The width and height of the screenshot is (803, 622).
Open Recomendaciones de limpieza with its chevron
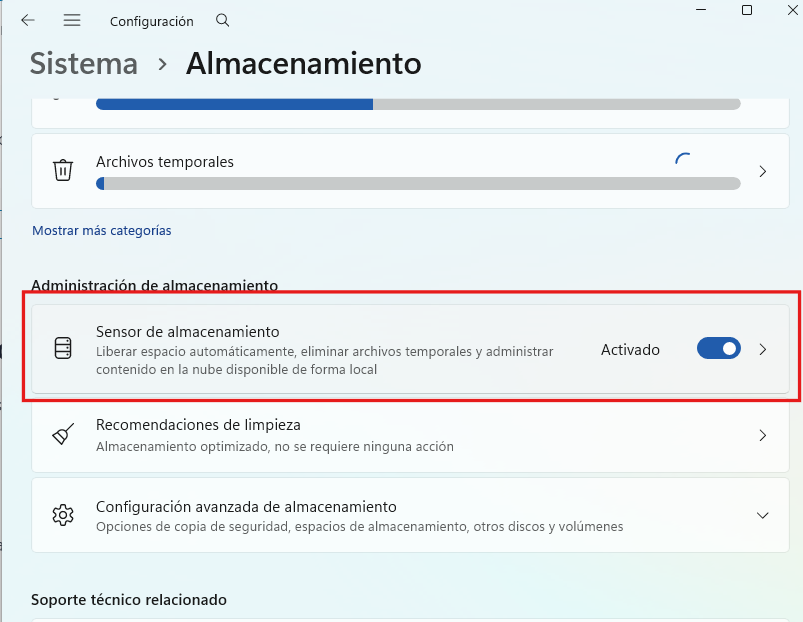point(763,434)
